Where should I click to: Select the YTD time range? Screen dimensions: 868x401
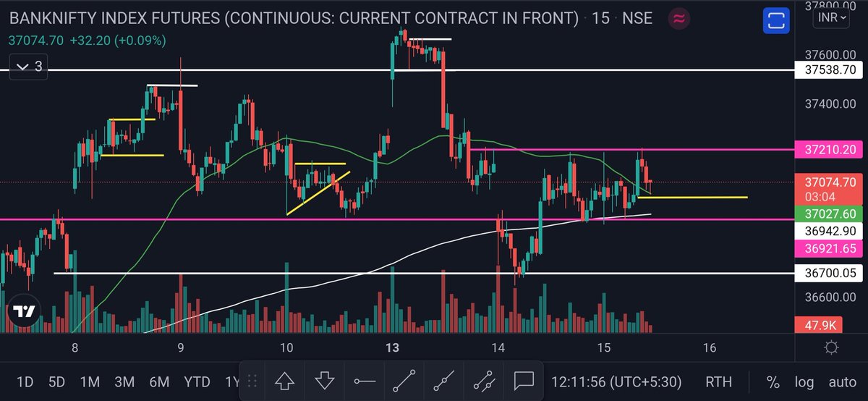click(x=197, y=381)
